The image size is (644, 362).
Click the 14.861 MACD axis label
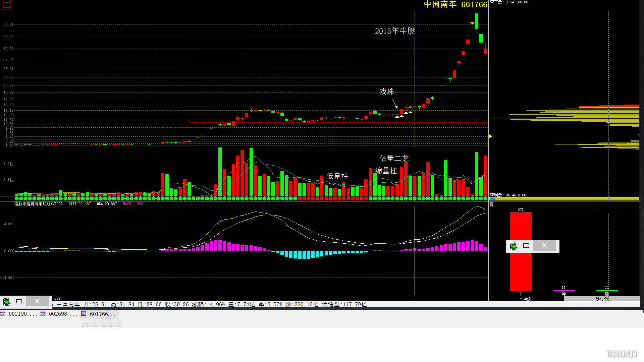tap(8, 224)
